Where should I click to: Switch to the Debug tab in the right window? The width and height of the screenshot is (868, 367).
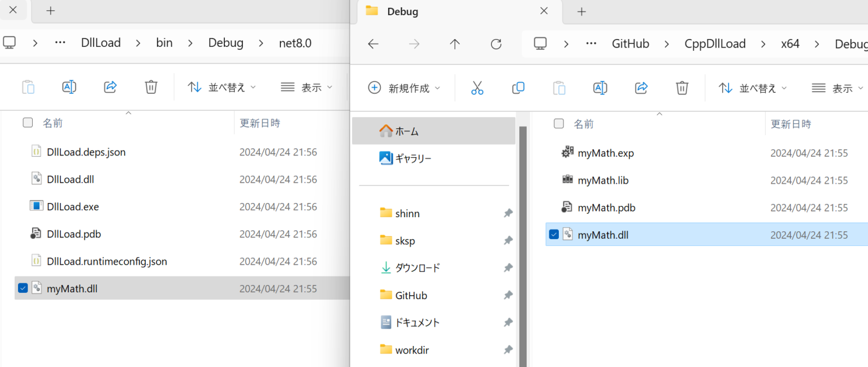403,11
